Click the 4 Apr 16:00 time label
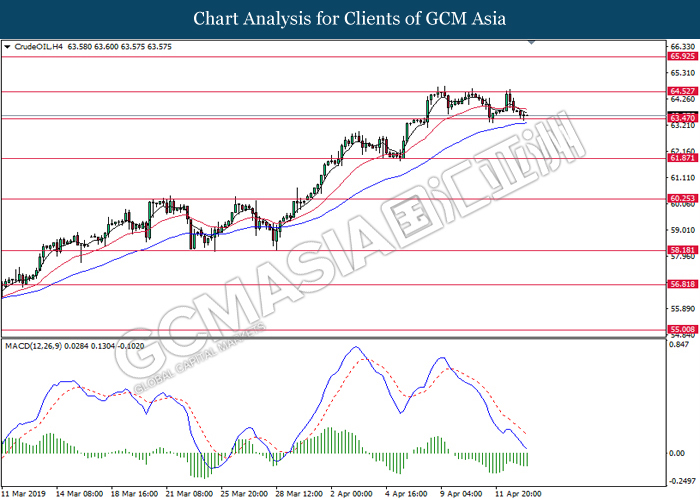Screen dimensions: 700x500 coord(406,494)
